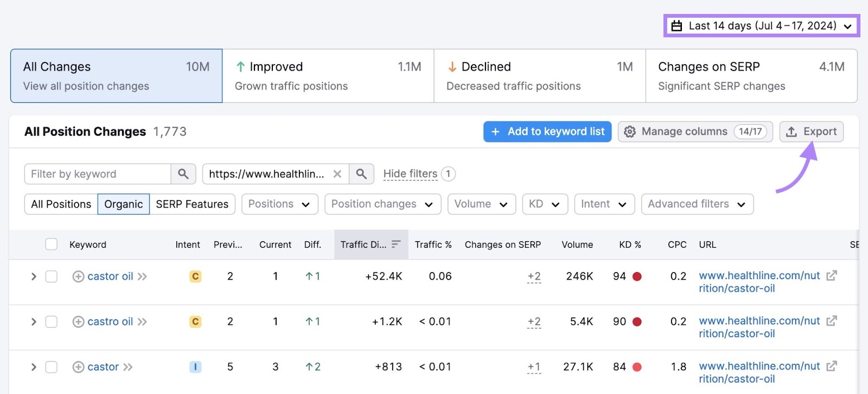The image size is (868, 394).
Task: Click the Add to keyword list button
Action: coord(547,132)
